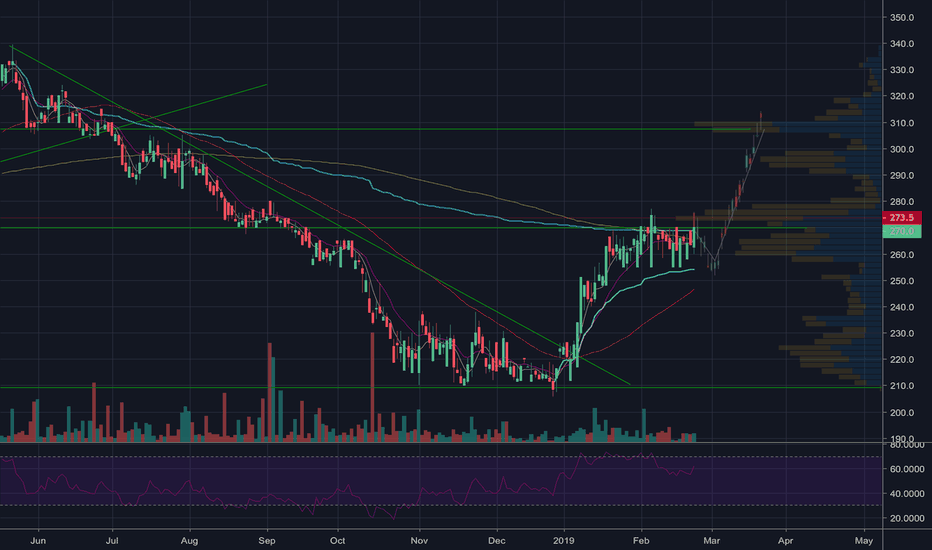Click the Aug label on time axis
932x550 pixels.
click(189, 540)
